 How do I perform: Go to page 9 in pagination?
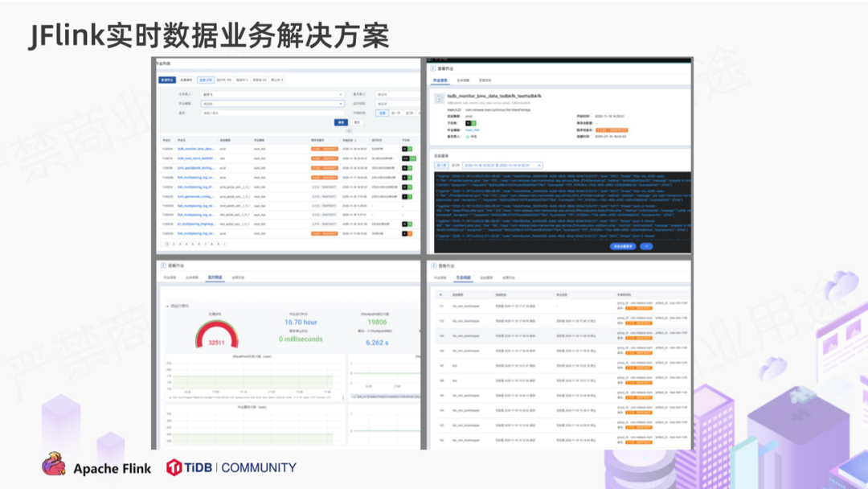pos(218,244)
